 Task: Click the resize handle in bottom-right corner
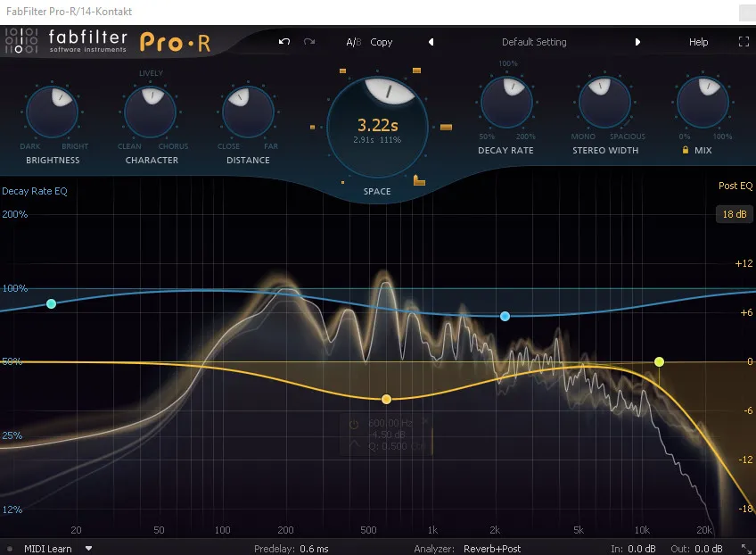point(745,547)
